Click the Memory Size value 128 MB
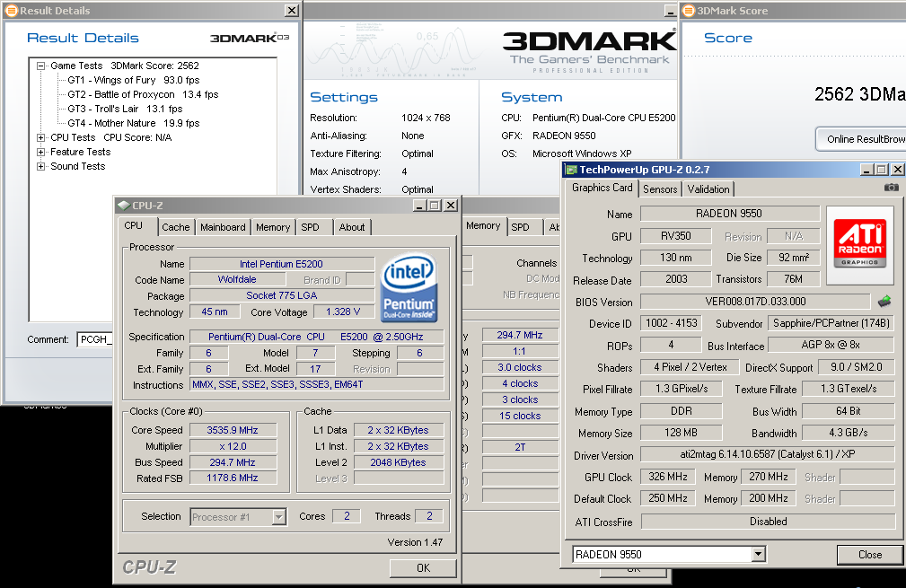Screen dimensions: 906x588 tap(682, 433)
